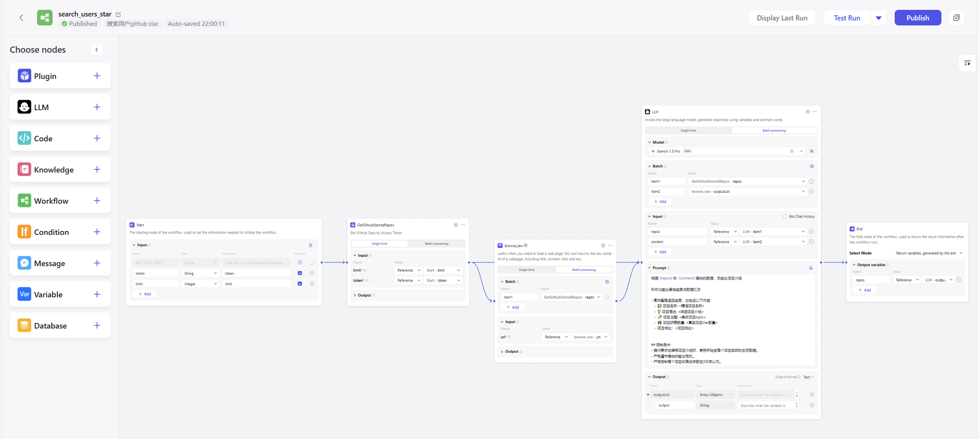Uncheck required checkbox for token row
Viewport: 980px width, 439px height.
point(300,273)
